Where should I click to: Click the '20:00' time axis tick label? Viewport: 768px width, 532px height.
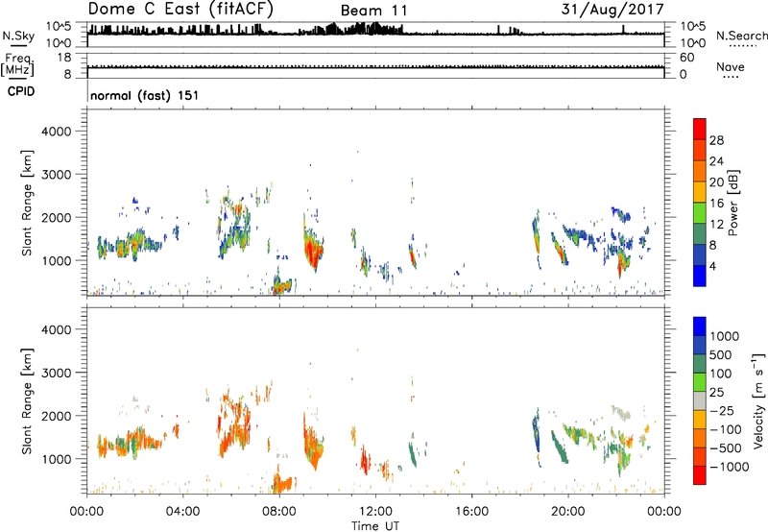(568, 512)
